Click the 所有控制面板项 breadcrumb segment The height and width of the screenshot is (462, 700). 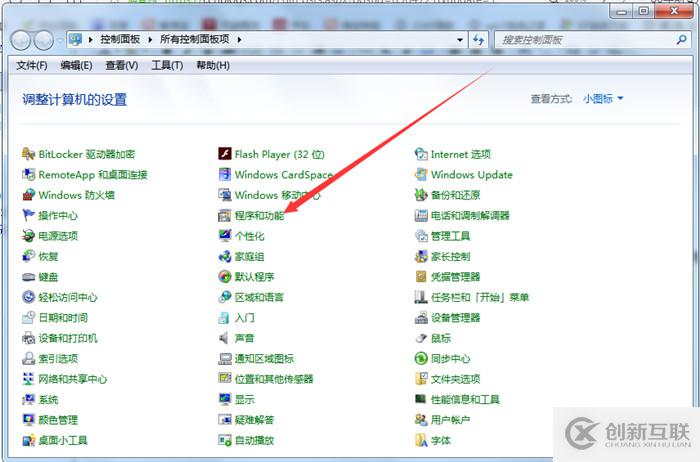(195, 39)
